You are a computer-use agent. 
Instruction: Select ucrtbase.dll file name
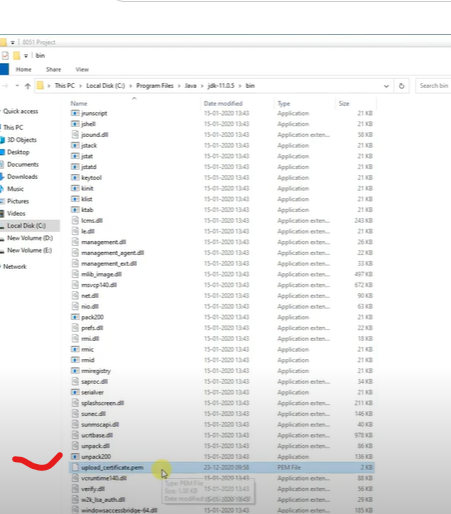pyautogui.click(x=97, y=435)
